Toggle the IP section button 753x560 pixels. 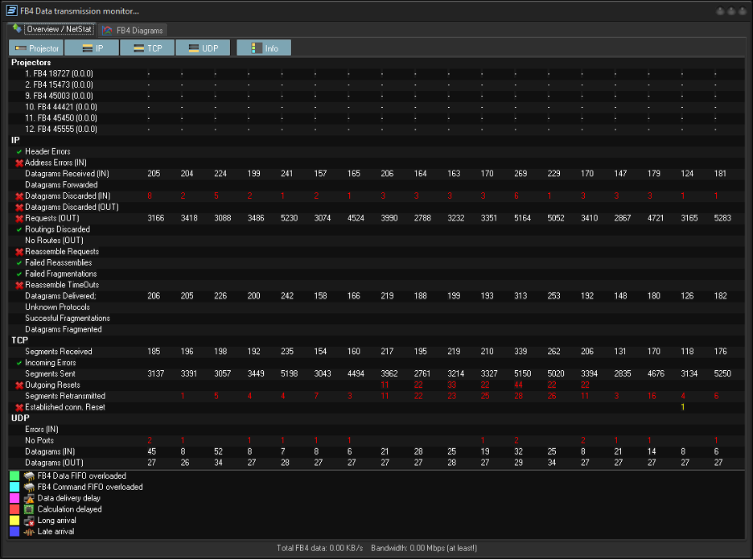tap(92, 48)
